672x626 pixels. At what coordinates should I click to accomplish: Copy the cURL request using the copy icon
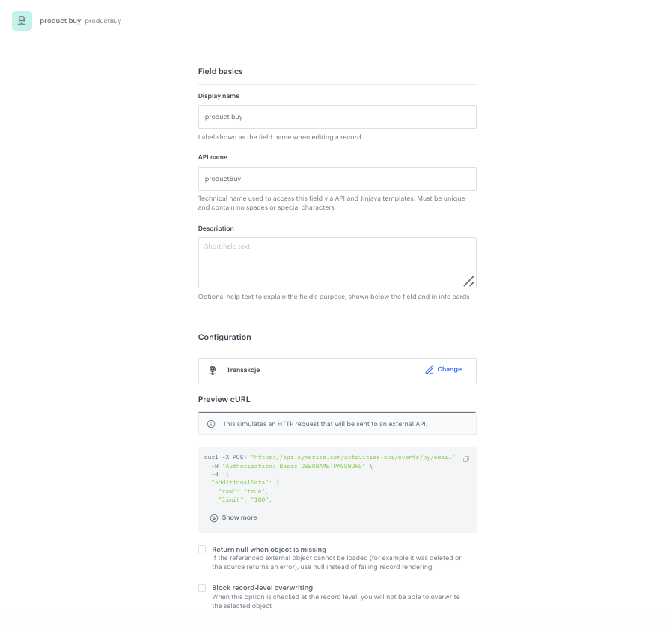[465, 459]
